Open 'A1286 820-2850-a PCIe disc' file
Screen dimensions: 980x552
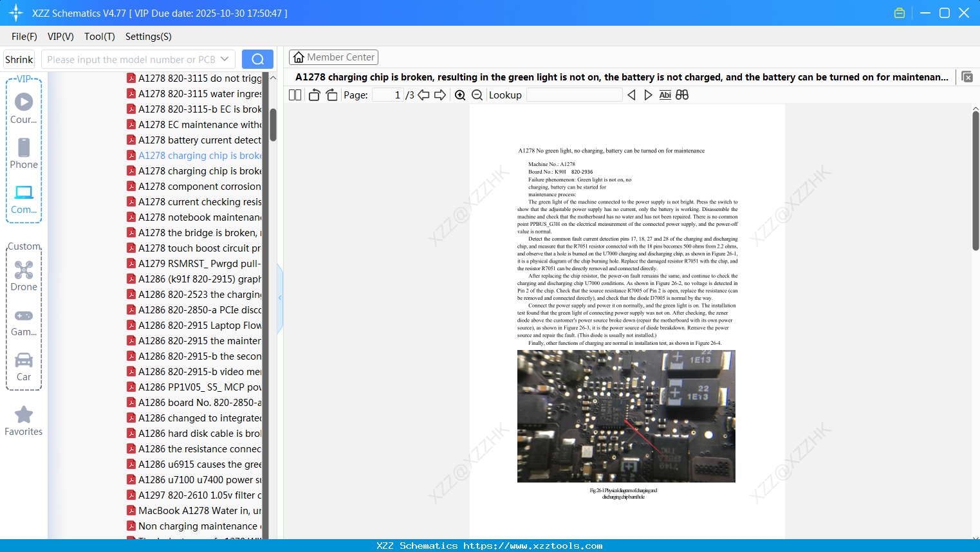194,309
